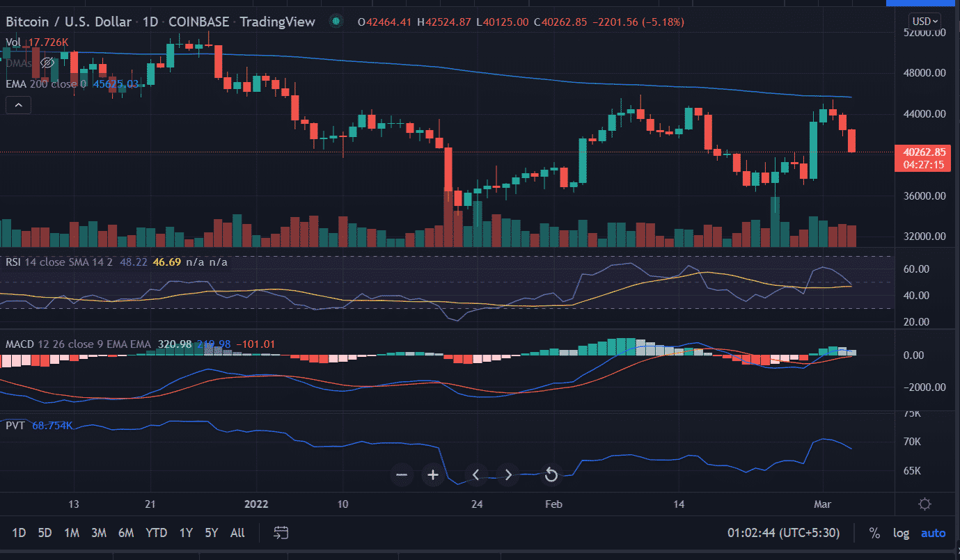
Task: Select the 1M date range
Action: 71,533
